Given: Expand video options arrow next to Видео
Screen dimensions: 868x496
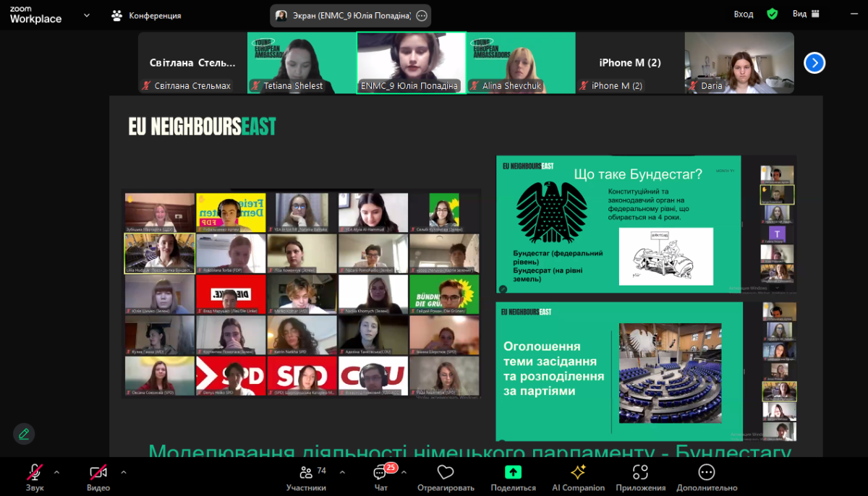Looking at the screenshot, I should (x=124, y=472).
